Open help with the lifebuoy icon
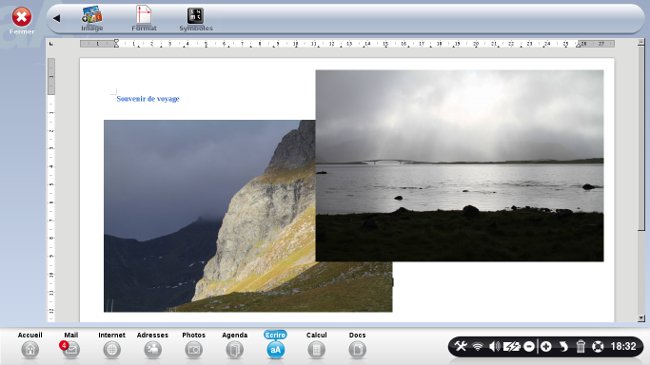650x365 pixels. (x=598, y=346)
